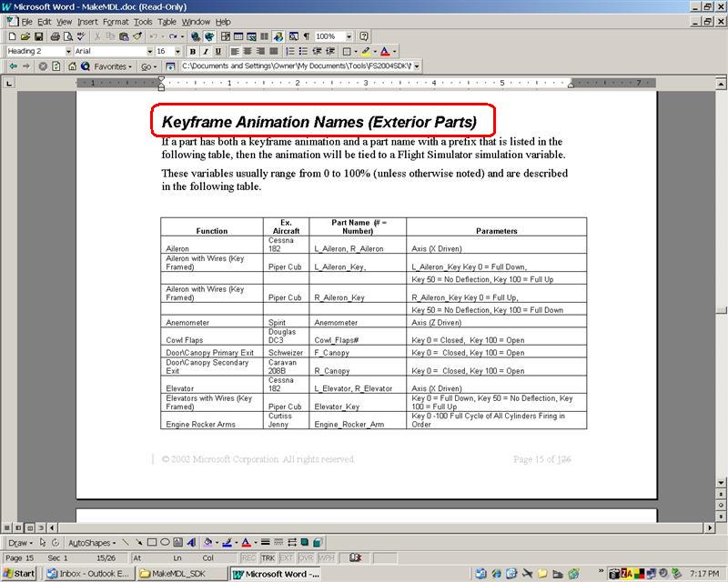The width and height of the screenshot is (728, 582).
Task: Create a new blank document
Action: coord(13,36)
